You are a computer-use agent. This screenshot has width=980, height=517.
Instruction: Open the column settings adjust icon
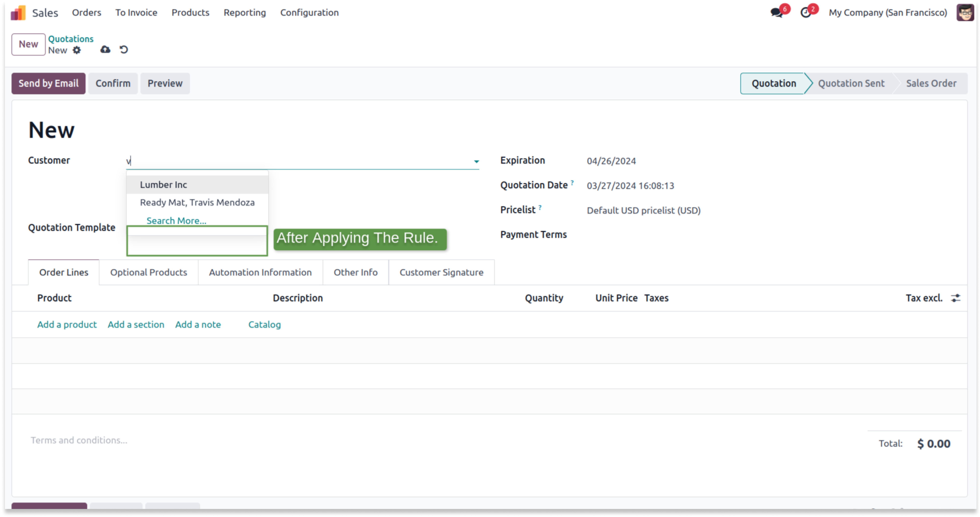(956, 298)
